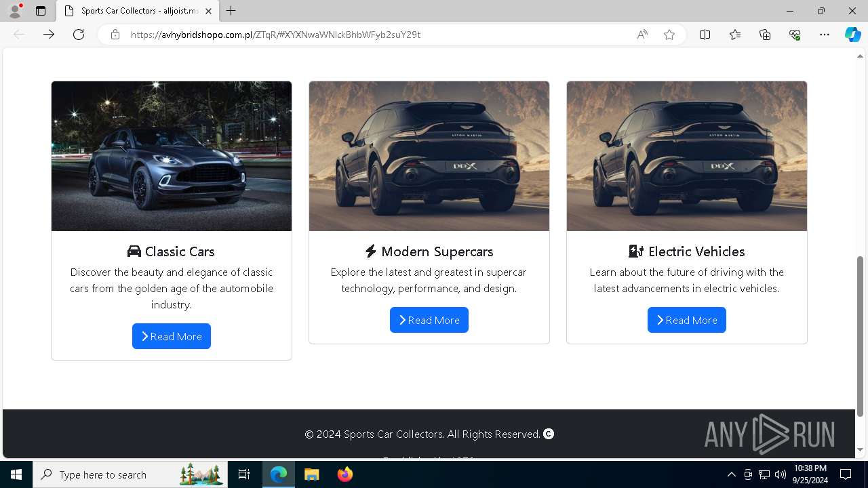The height and width of the screenshot is (488, 868).
Task: Open Settings and more ellipsis menu
Action: pyautogui.click(x=825, y=35)
